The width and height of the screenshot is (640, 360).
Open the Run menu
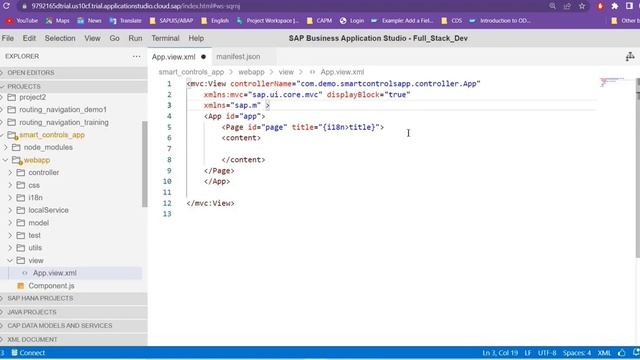tap(136, 38)
